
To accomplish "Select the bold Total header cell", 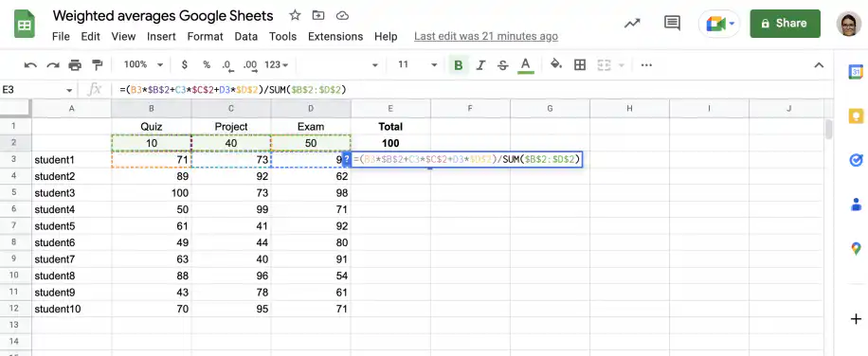I will (x=390, y=127).
